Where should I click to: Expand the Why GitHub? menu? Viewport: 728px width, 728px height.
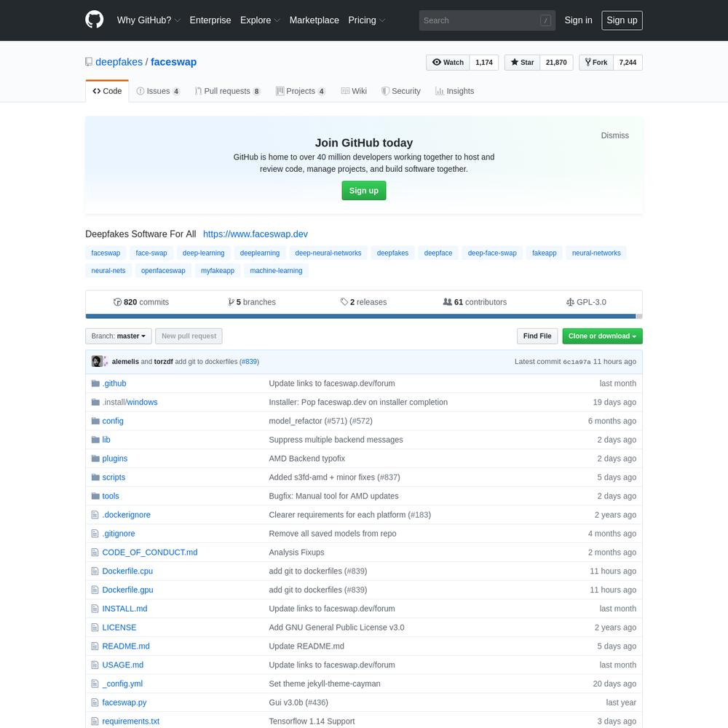(x=149, y=20)
